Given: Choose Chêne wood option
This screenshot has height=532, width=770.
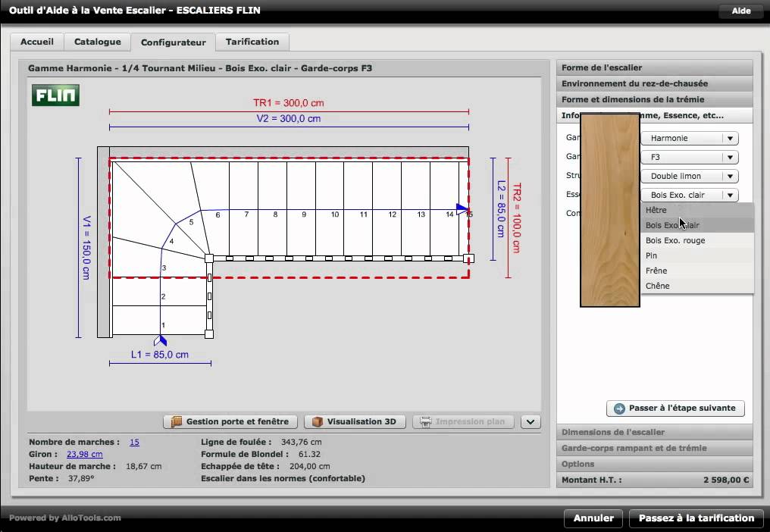Looking at the screenshot, I should [696, 286].
